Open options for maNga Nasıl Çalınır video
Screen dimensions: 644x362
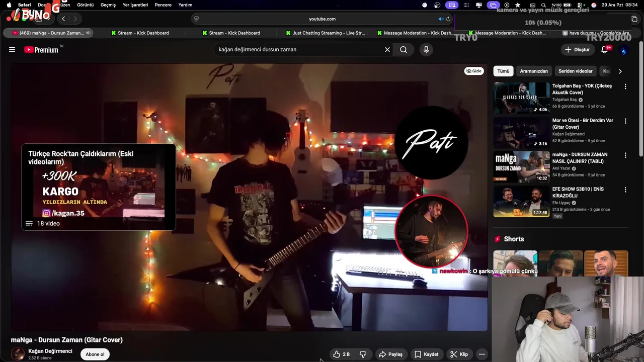625,155
